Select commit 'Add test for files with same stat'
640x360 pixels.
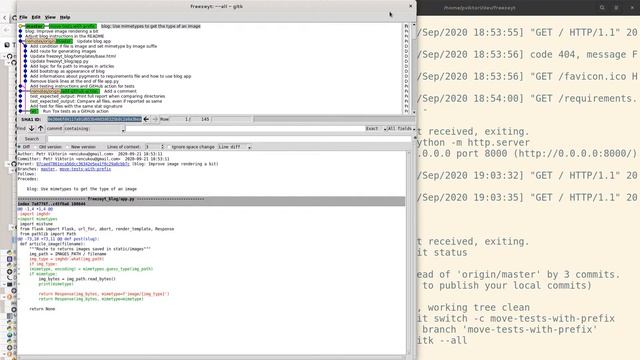click(x=76, y=106)
